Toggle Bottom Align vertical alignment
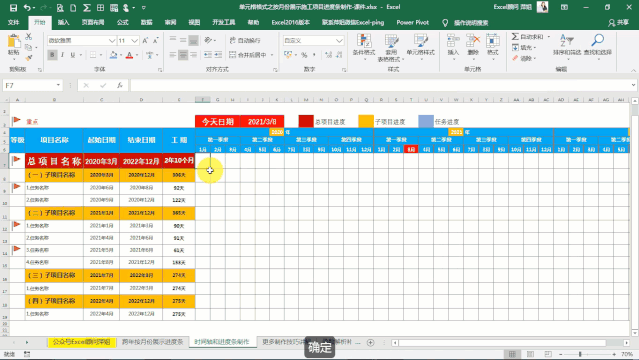Viewport: 639px width, 360px height. tap(193, 40)
